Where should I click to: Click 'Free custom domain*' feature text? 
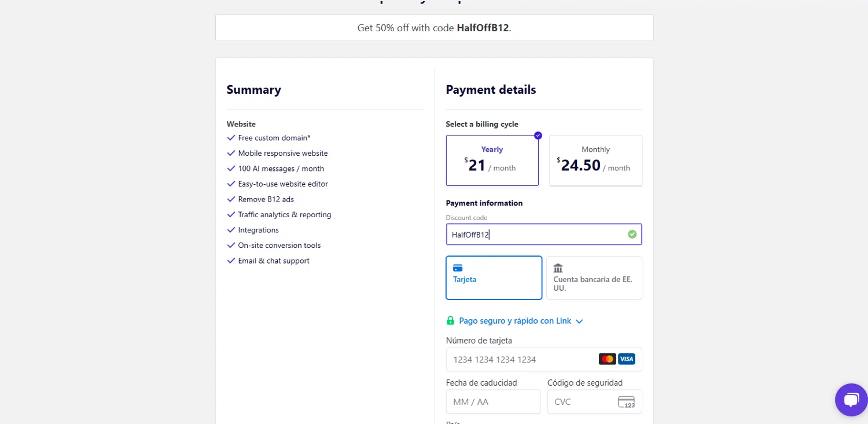tap(274, 138)
